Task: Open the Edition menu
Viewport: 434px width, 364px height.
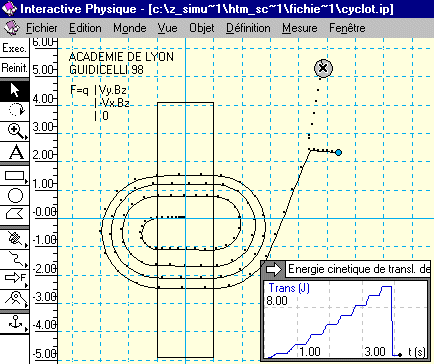Action: 85,28
